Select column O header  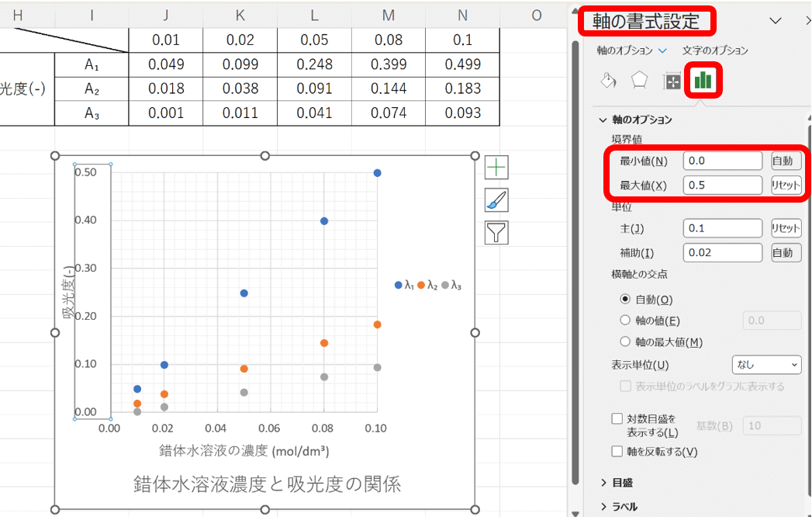tap(537, 15)
